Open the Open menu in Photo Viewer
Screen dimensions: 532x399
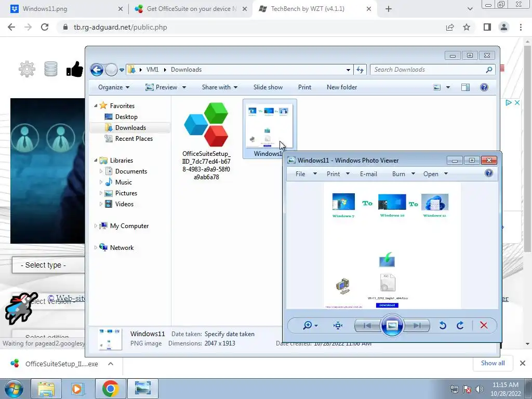point(435,174)
